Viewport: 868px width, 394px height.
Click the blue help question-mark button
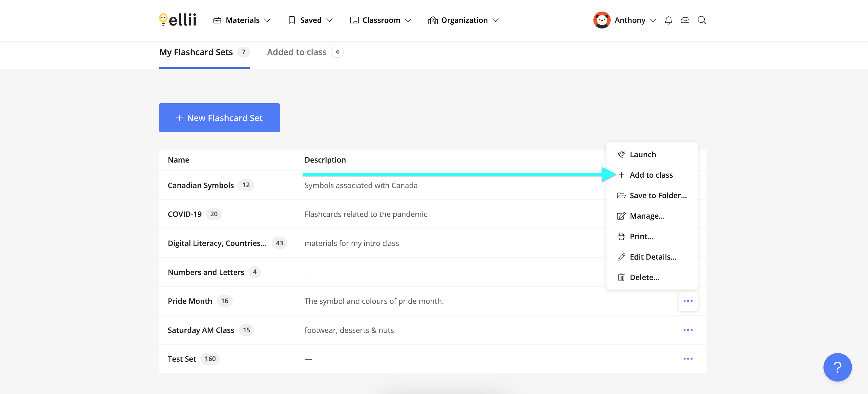click(x=837, y=367)
